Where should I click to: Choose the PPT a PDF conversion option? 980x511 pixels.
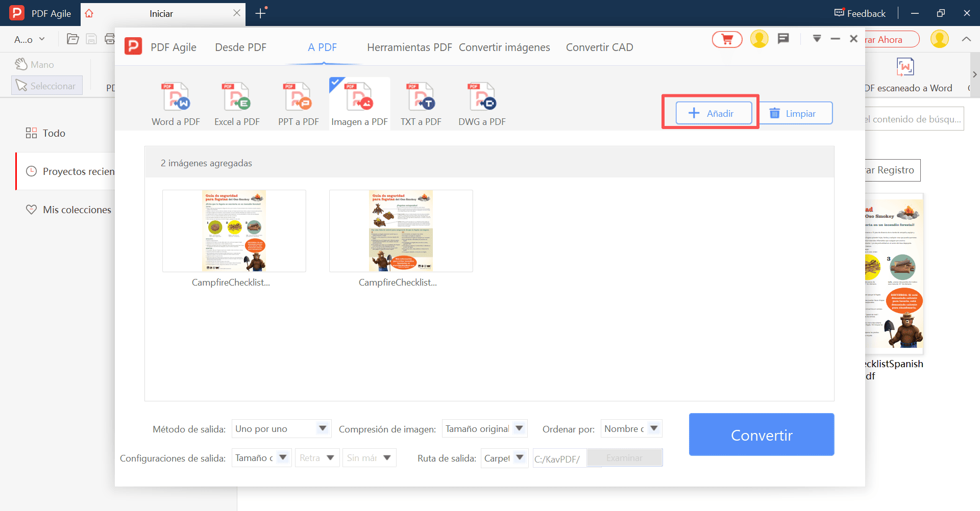298,102
